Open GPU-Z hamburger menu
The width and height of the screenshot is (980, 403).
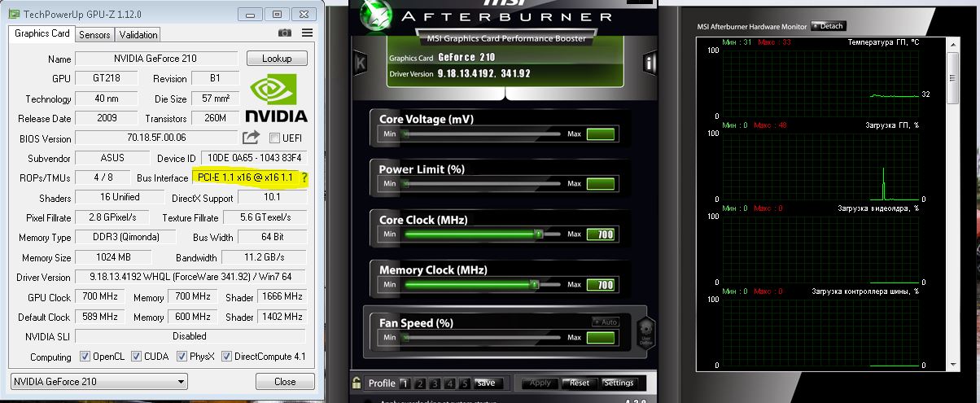click(x=307, y=33)
